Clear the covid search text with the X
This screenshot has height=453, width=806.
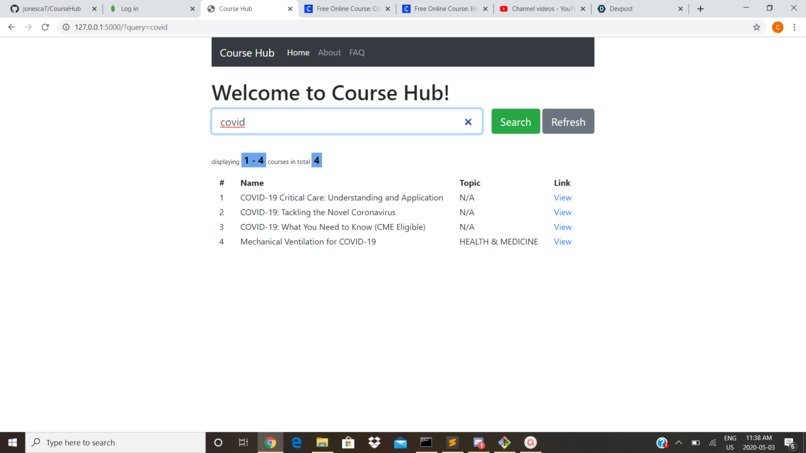[x=468, y=122]
